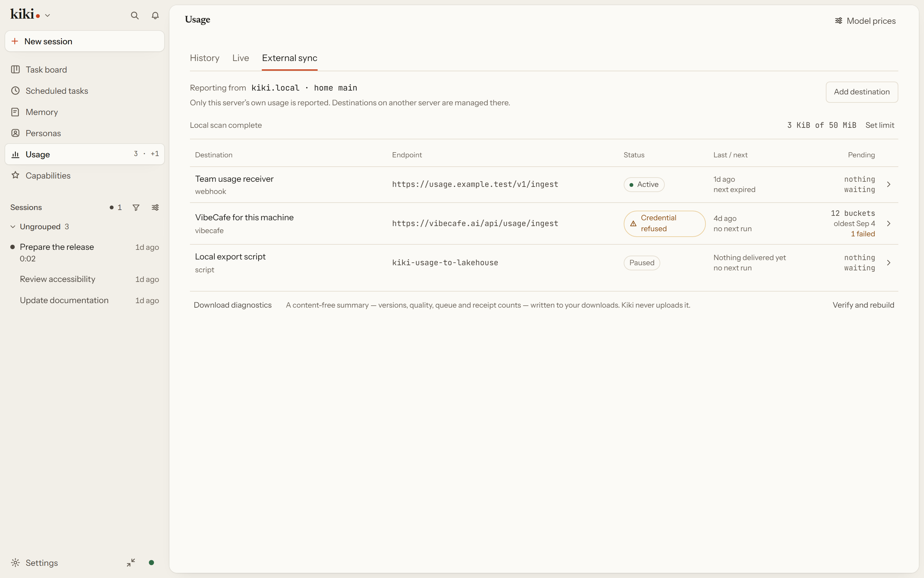The image size is (924, 578).
Task: Click the vibecafe.ai ingest endpoint URL
Action: pos(475,223)
